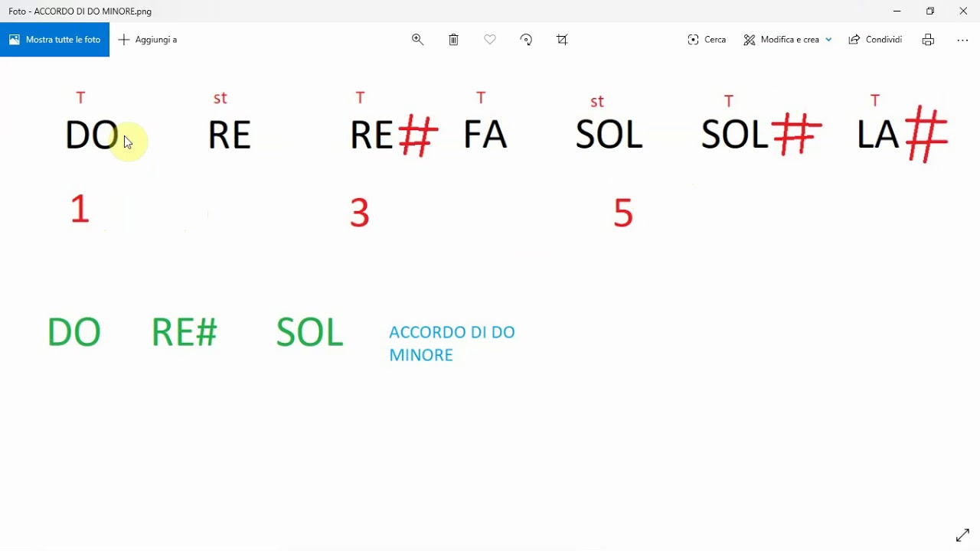The height and width of the screenshot is (551, 980).
Task: Click the SOL# note text
Action: coord(761,135)
